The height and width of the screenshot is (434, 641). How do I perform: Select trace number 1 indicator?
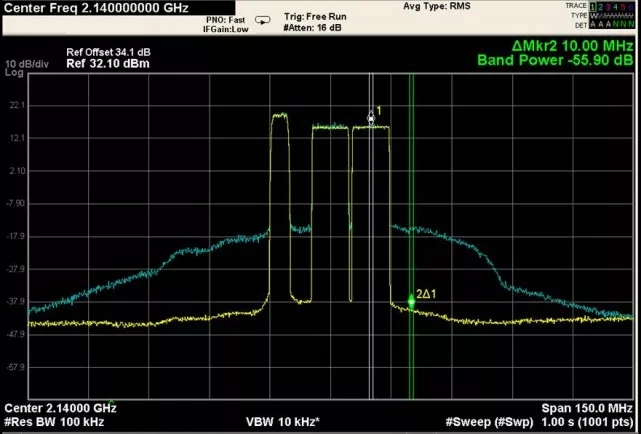(594, 7)
